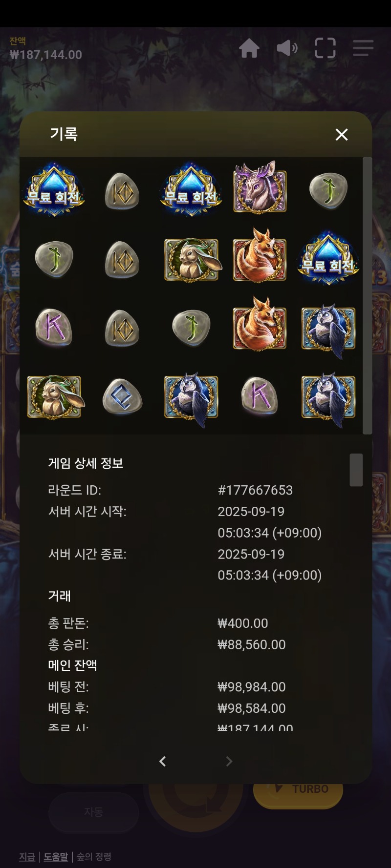This screenshot has width=391, height=868.
Task: Mute the game sound speaker icon
Action: (287, 48)
